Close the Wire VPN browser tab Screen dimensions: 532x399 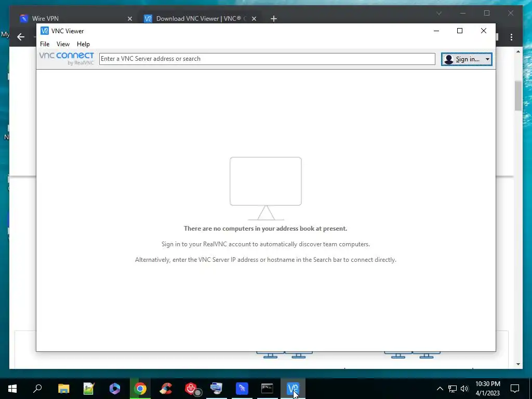[x=129, y=19]
